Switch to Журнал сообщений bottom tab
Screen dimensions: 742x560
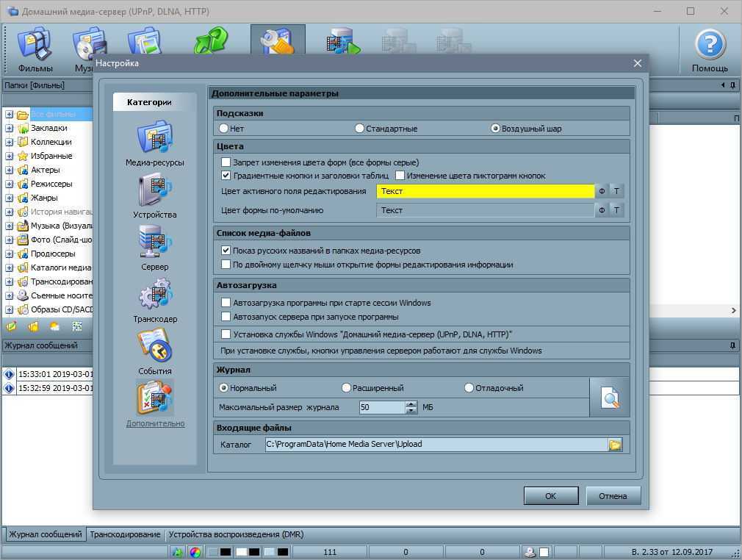coord(46,534)
